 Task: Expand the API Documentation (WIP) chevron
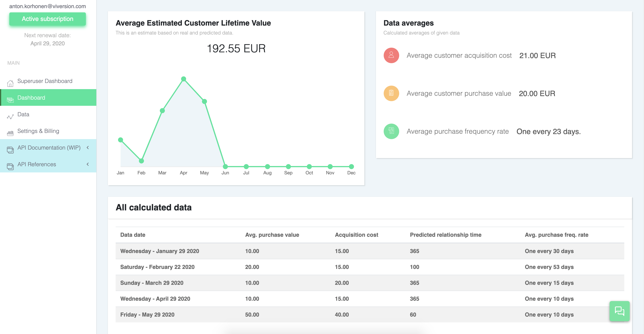tap(88, 148)
